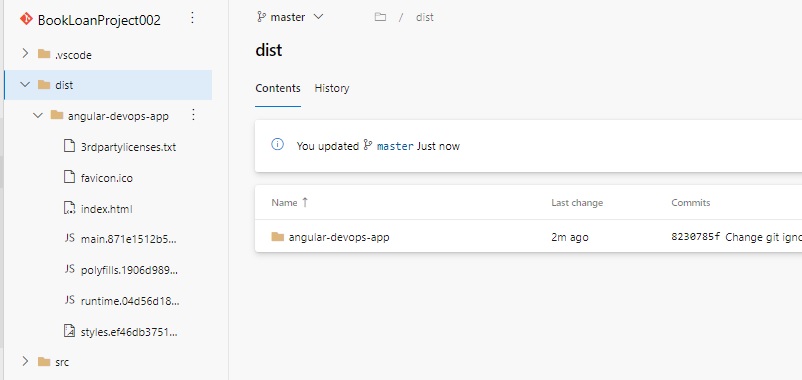
Task: Click the 'Change git igno' commit message
Action: (x=763, y=237)
